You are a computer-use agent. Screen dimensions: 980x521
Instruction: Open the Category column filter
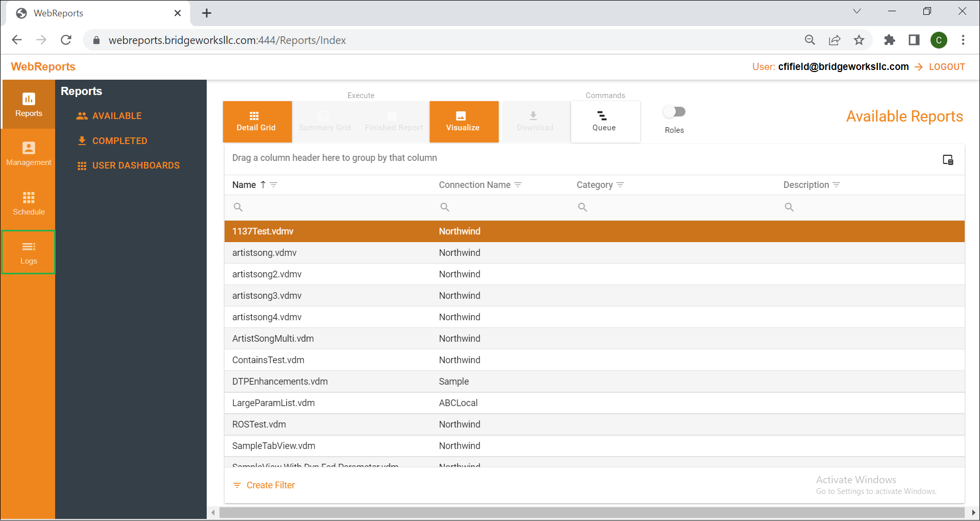(620, 185)
